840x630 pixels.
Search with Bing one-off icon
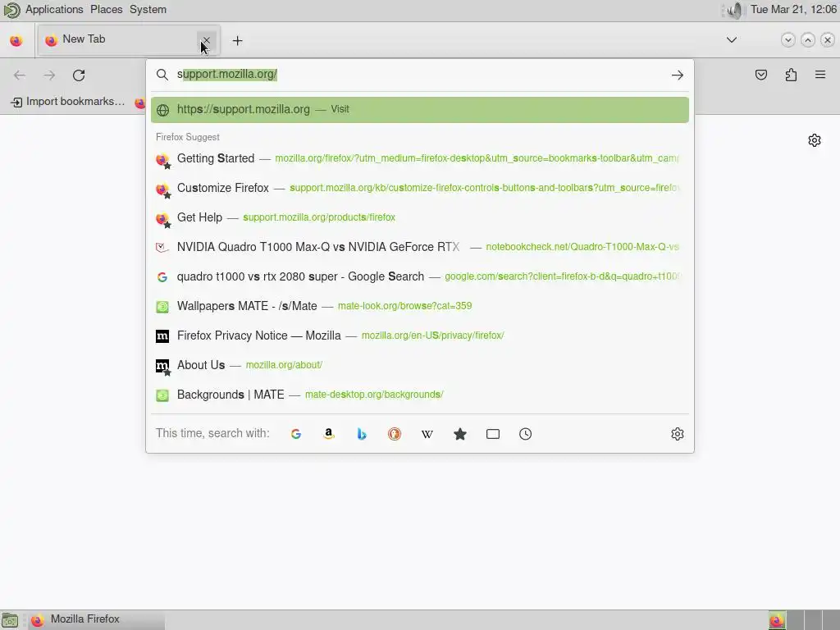click(x=362, y=434)
